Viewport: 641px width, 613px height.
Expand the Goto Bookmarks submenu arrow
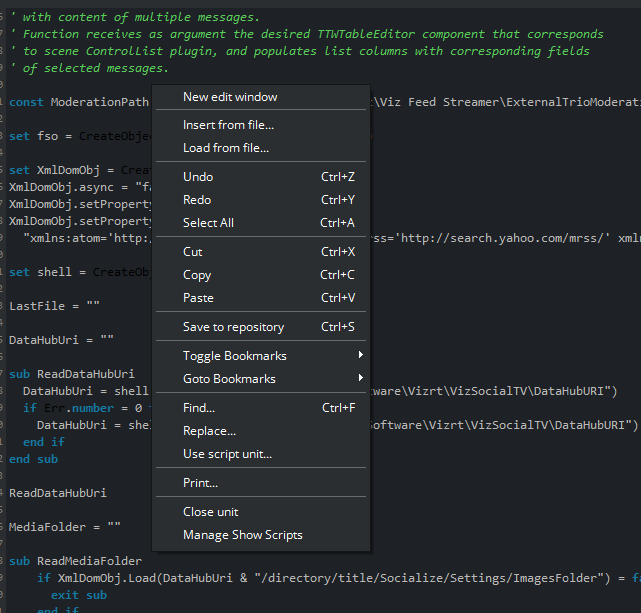360,379
